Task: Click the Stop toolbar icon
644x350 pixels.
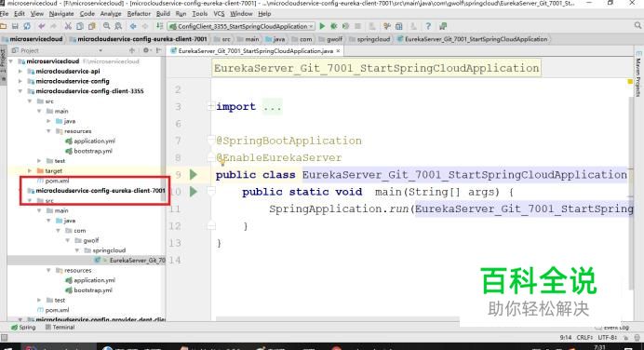Action: pos(357,26)
